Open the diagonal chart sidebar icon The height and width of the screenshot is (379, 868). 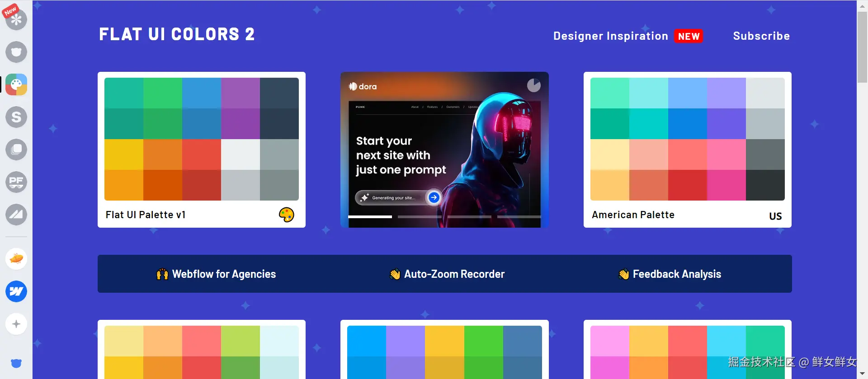coord(16,215)
